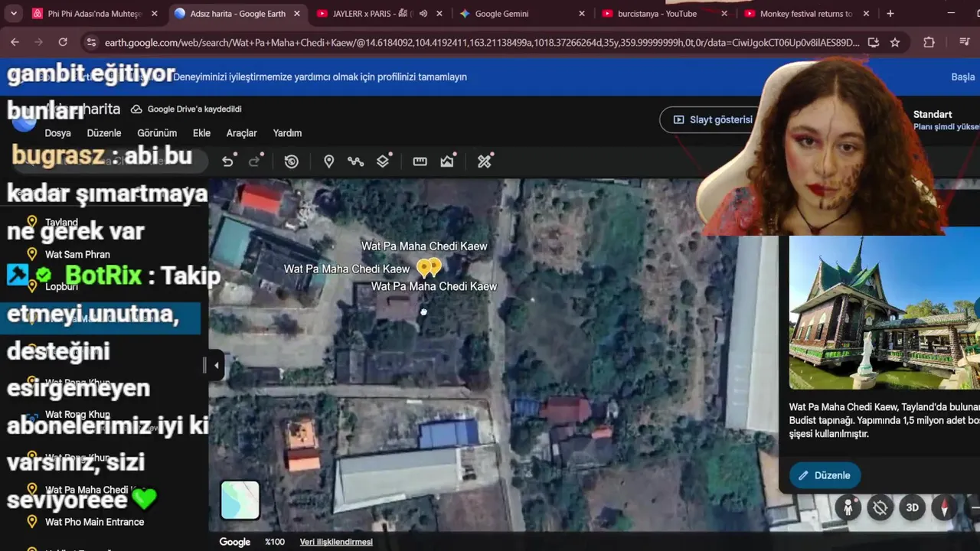Open Veri ilişkilendirmesi attribution link
Viewport: 980px width, 551px height.
[336, 542]
